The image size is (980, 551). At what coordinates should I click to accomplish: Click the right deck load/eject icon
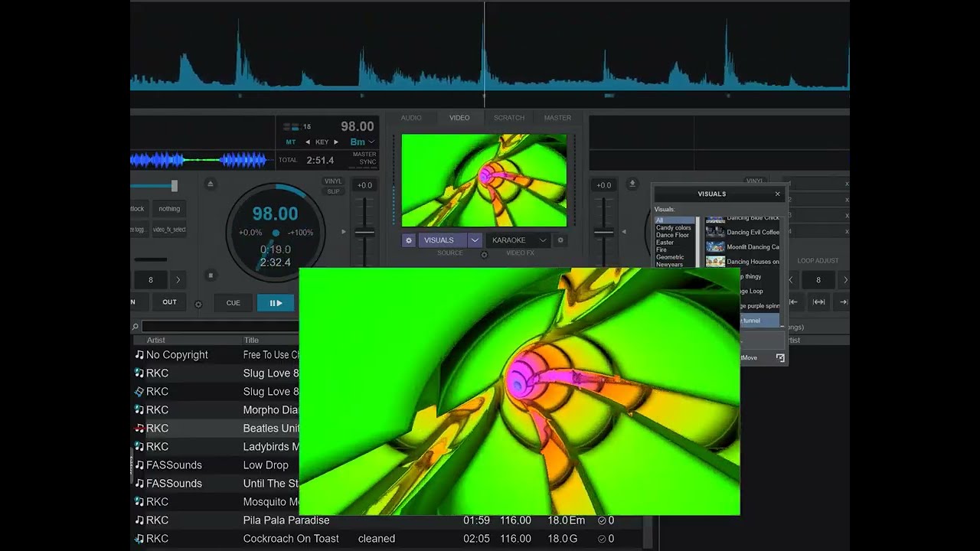click(632, 184)
